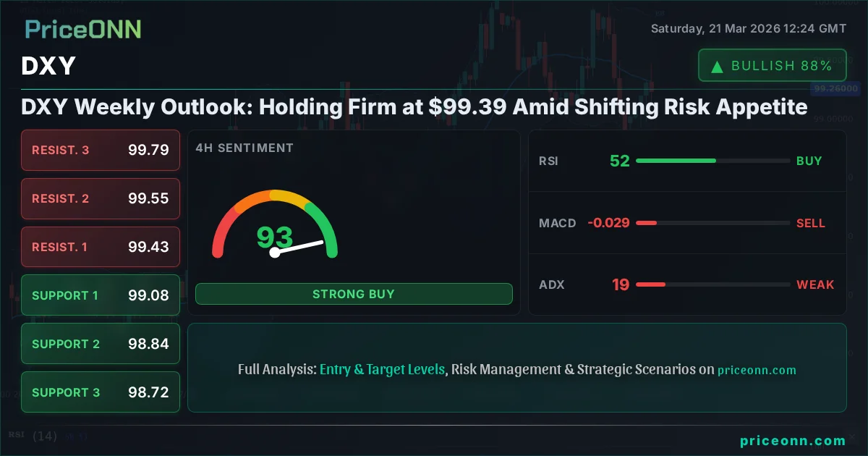
Task: Select the Support 2 level 98.84
Action: (101, 344)
